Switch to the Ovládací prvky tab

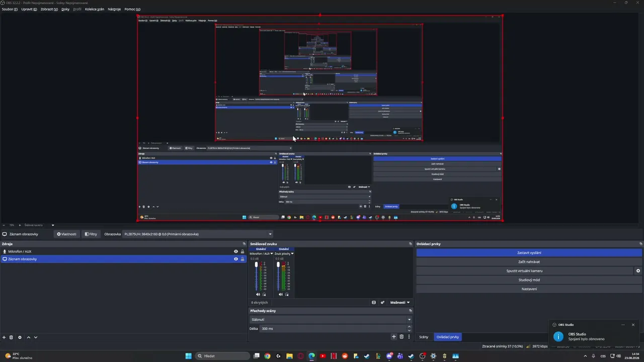(448, 337)
